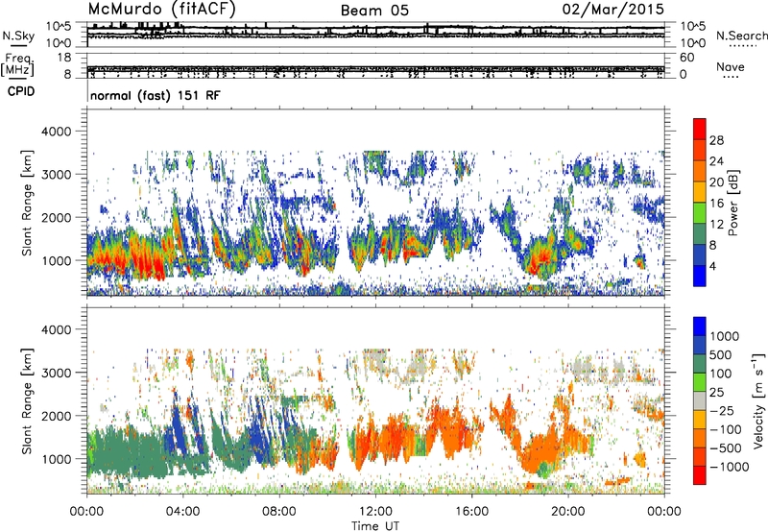Click the date '02/Mar/2015'
This screenshot has width=768, height=532.
(612, 10)
